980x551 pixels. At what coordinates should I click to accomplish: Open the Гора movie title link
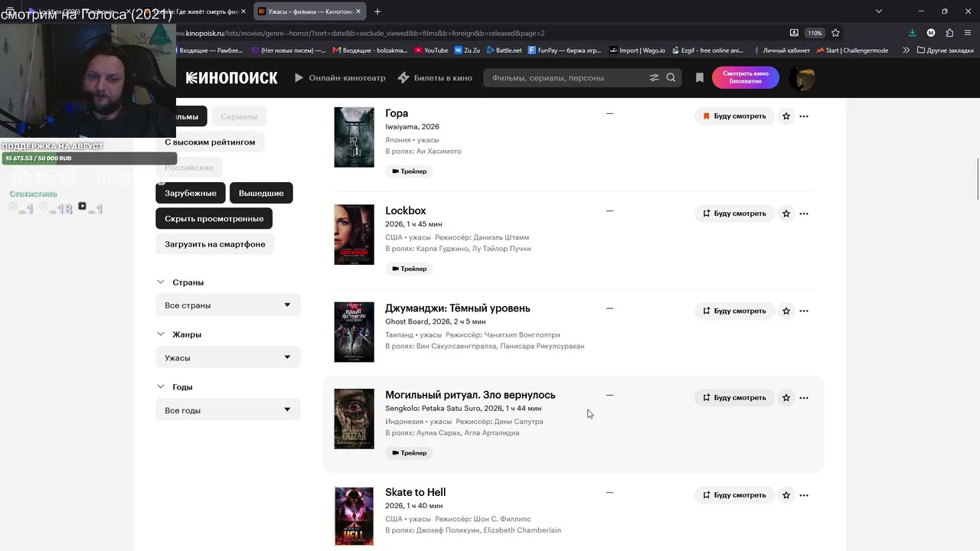(397, 113)
